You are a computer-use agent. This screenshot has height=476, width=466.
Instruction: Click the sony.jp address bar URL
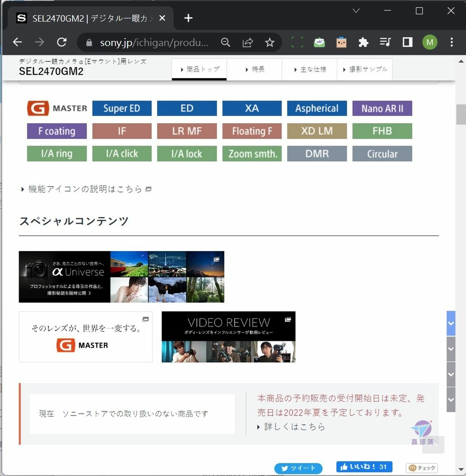tap(154, 42)
